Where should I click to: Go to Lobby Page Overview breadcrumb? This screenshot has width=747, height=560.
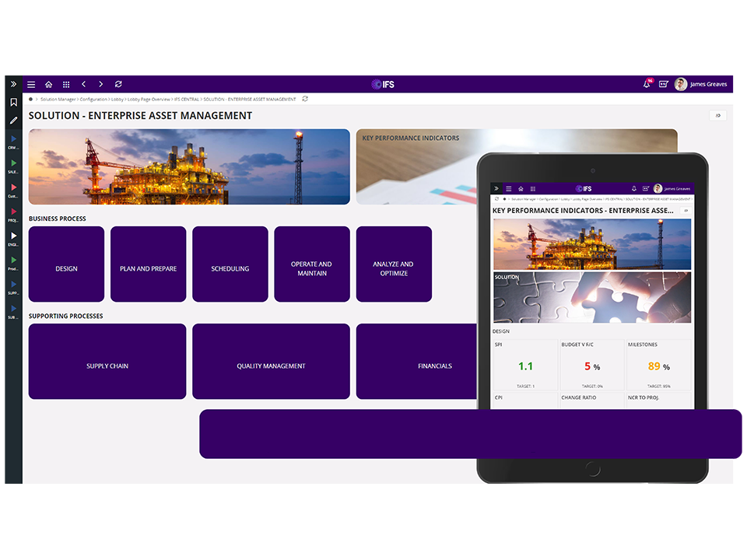pos(149,99)
